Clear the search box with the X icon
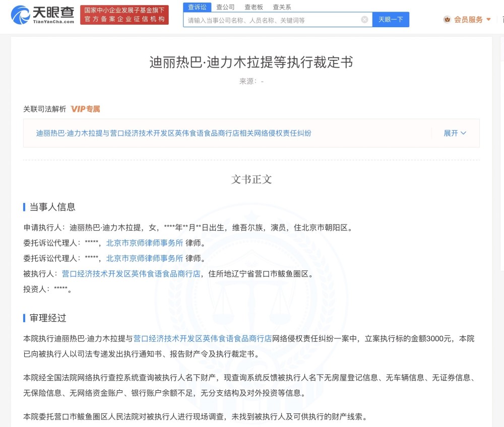The image size is (504, 427). point(364,20)
